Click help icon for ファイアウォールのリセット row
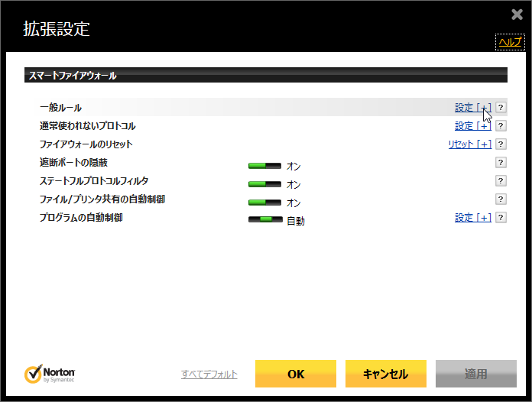This screenshot has width=532, height=402. tap(501, 144)
